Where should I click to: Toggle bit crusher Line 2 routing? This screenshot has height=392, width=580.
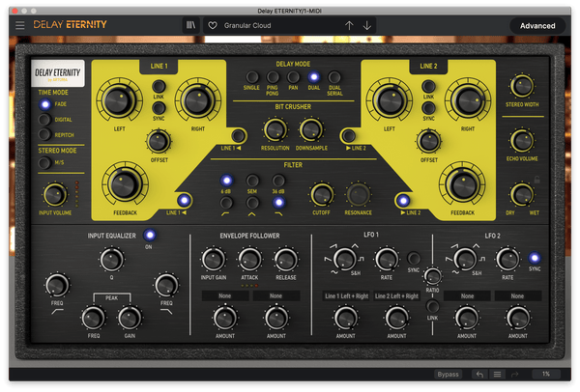[x=348, y=135]
